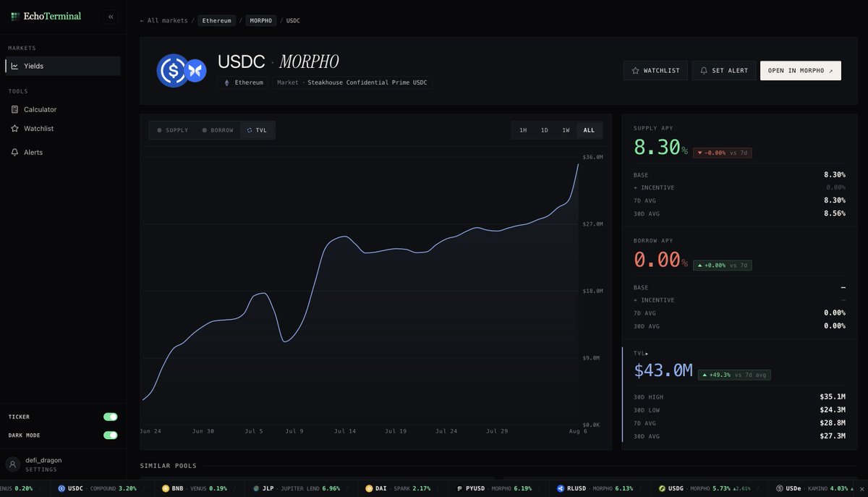The image size is (868, 497).
Task: Go to the Watchlist page in the sidebar
Action: [x=62, y=128]
